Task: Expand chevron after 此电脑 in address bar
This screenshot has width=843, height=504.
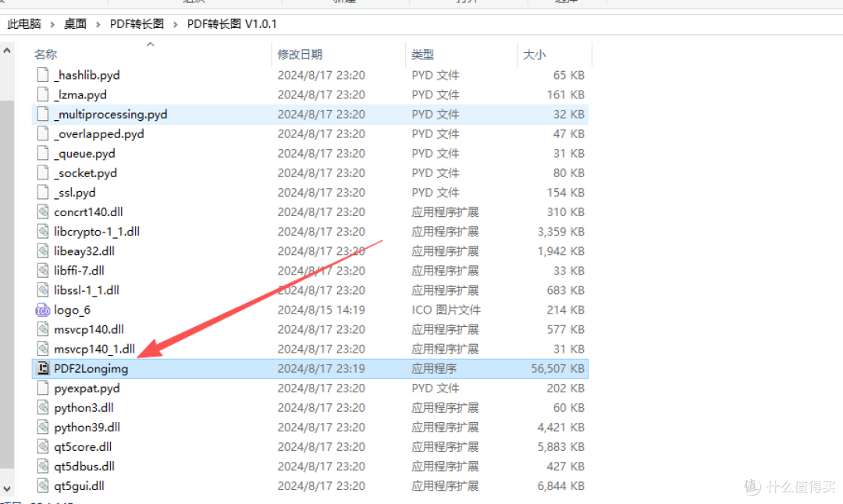Action: (52, 24)
